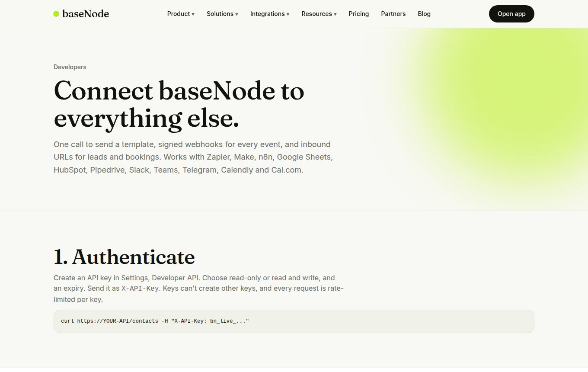Navigate to Partners
588x372 pixels.
(393, 14)
